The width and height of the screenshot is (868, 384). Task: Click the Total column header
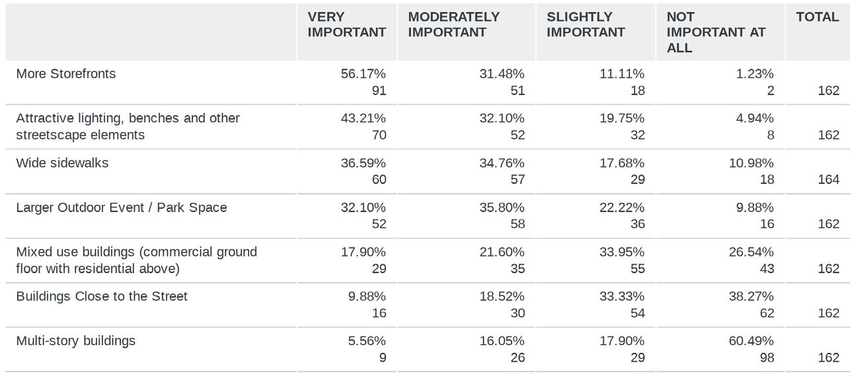[817, 17]
